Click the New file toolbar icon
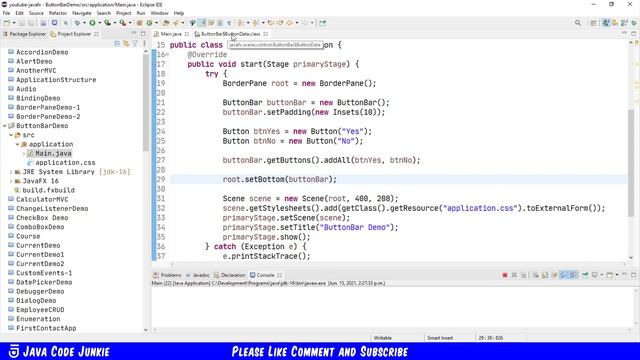 7,23
